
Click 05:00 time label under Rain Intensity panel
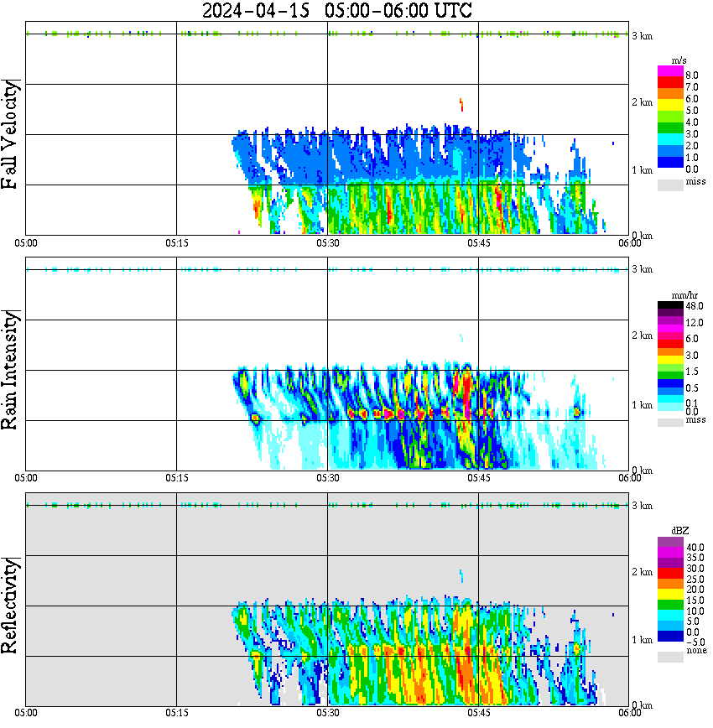pyautogui.click(x=26, y=478)
